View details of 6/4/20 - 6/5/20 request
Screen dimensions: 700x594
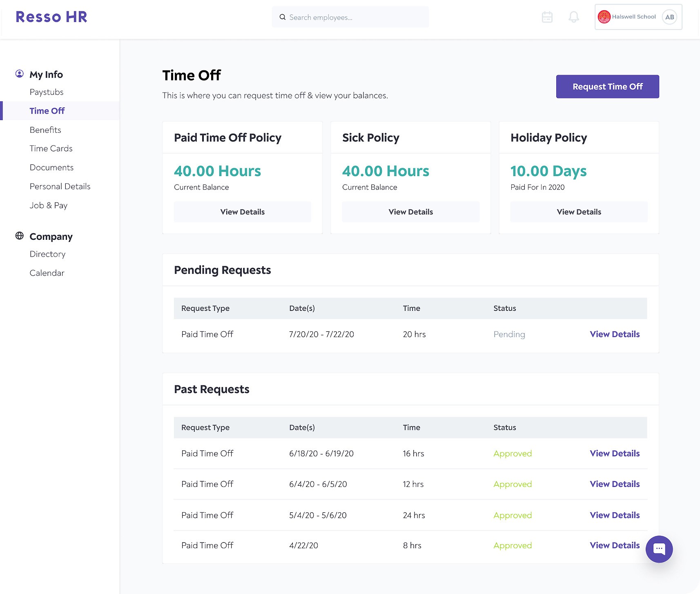tap(615, 484)
